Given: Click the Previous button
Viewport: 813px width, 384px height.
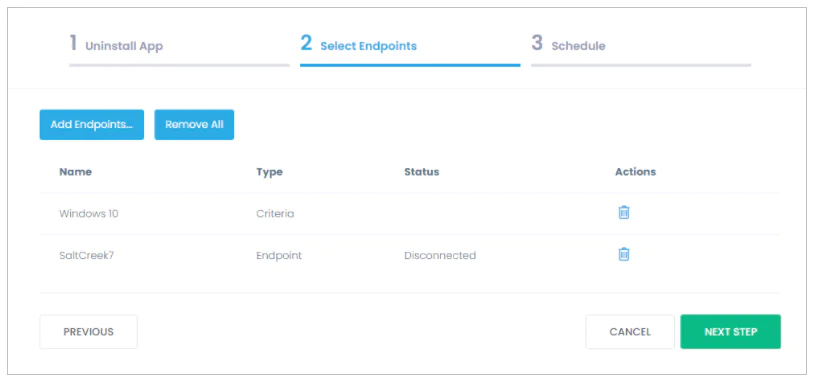Looking at the screenshot, I should [89, 332].
